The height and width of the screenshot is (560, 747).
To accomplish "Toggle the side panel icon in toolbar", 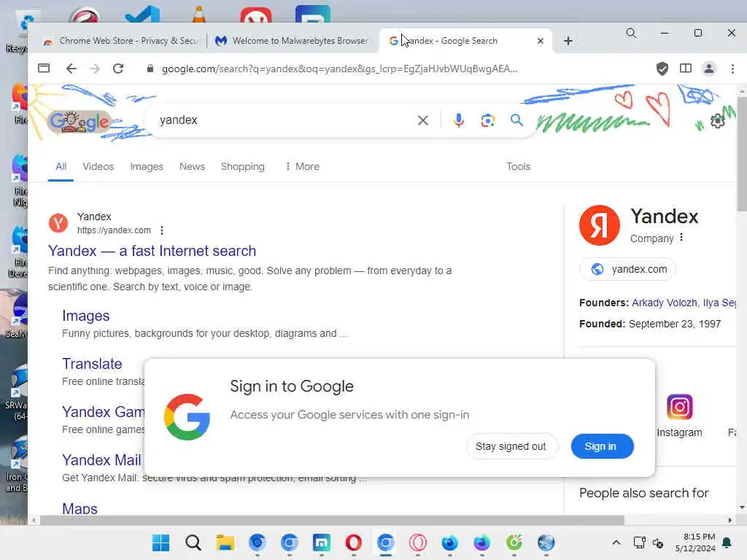I will point(686,69).
